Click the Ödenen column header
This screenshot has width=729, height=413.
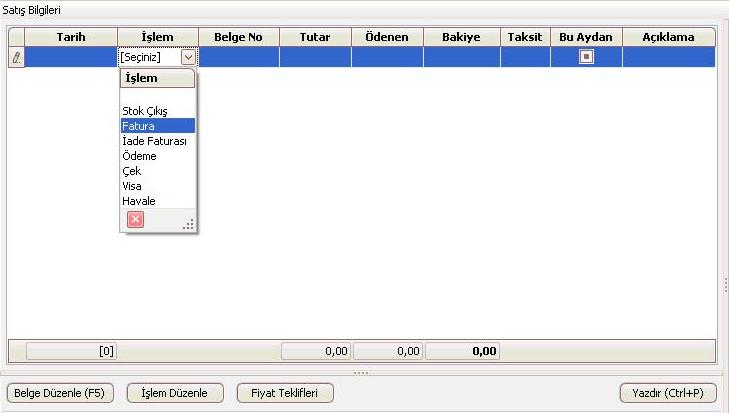387,37
